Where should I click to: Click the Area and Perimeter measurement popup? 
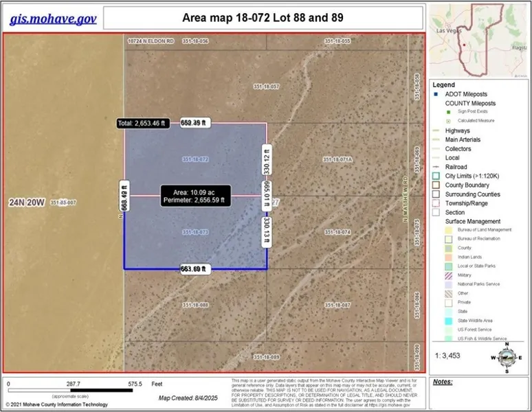(197, 195)
